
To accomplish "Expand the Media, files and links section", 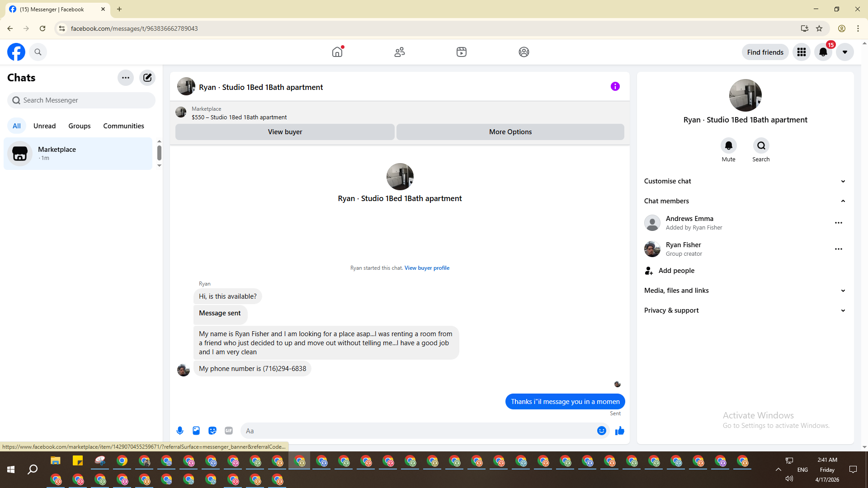I will pos(745,291).
